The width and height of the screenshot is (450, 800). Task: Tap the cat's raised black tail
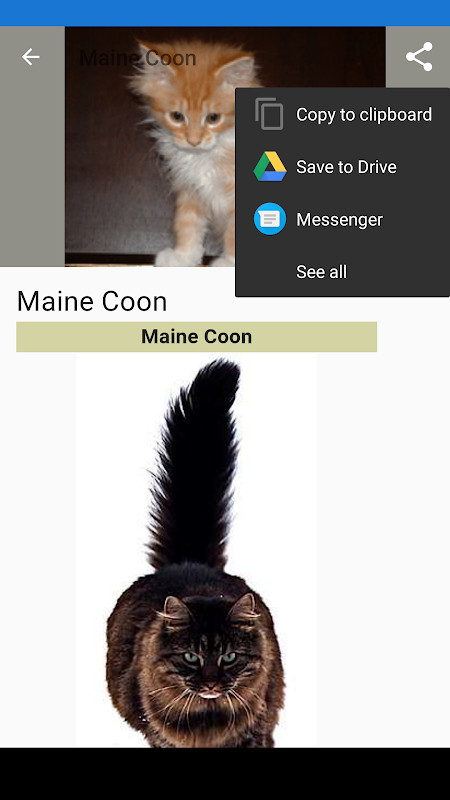point(196,464)
